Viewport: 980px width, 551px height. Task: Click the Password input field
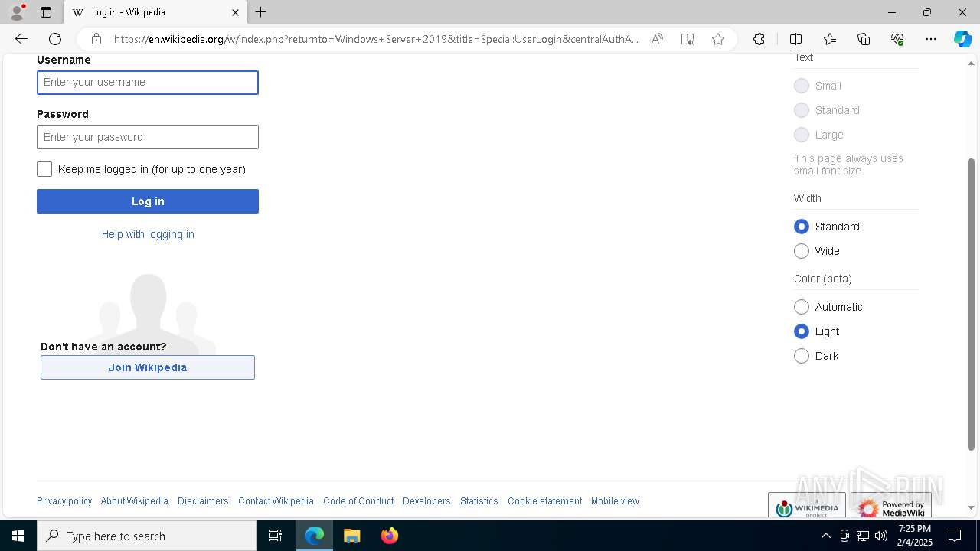tap(148, 137)
